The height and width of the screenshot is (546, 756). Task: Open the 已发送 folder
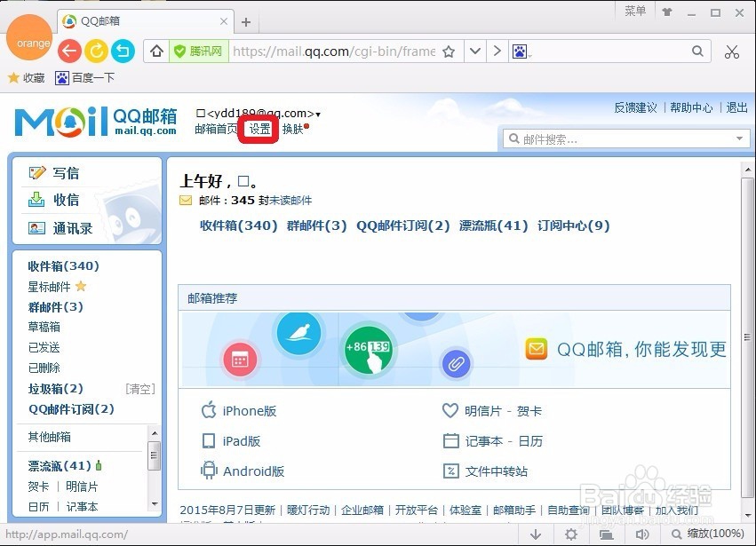pyautogui.click(x=44, y=347)
